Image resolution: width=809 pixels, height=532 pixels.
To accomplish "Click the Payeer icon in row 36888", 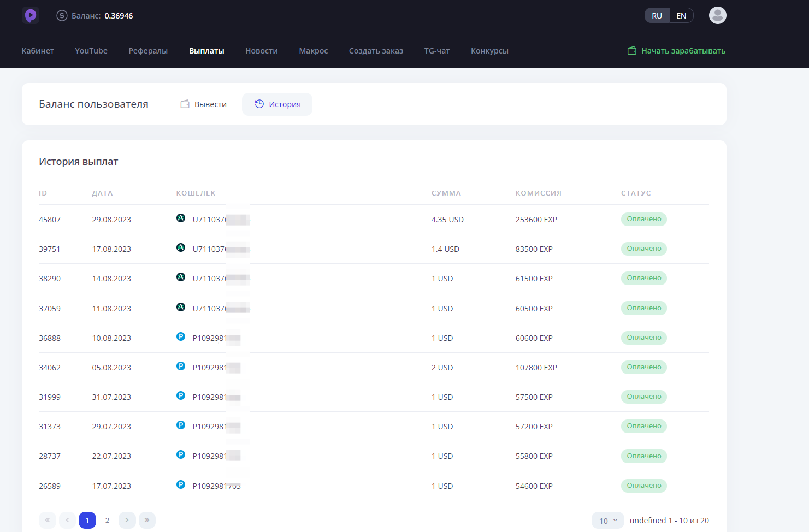I will click(181, 336).
